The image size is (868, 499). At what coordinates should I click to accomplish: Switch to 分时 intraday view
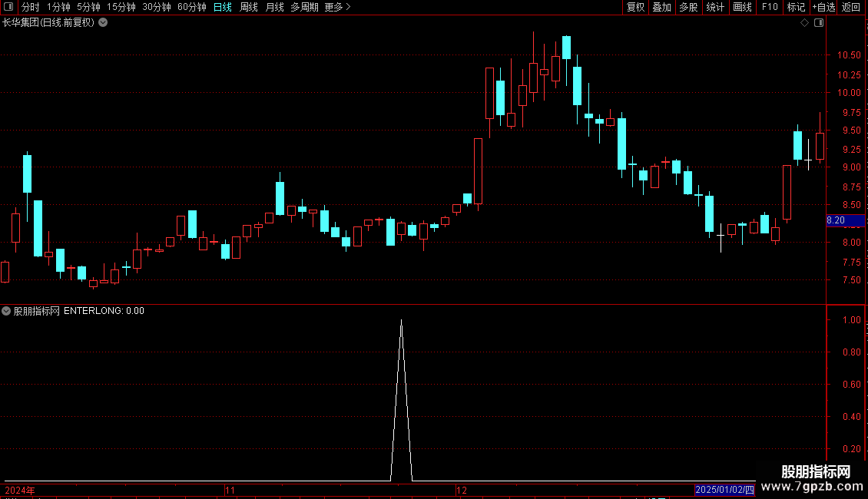click(31, 7)
